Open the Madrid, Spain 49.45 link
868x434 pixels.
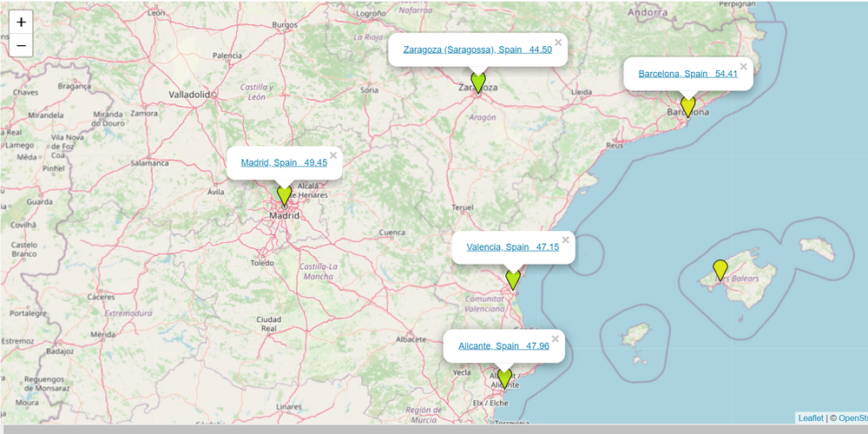coord(284,163)
